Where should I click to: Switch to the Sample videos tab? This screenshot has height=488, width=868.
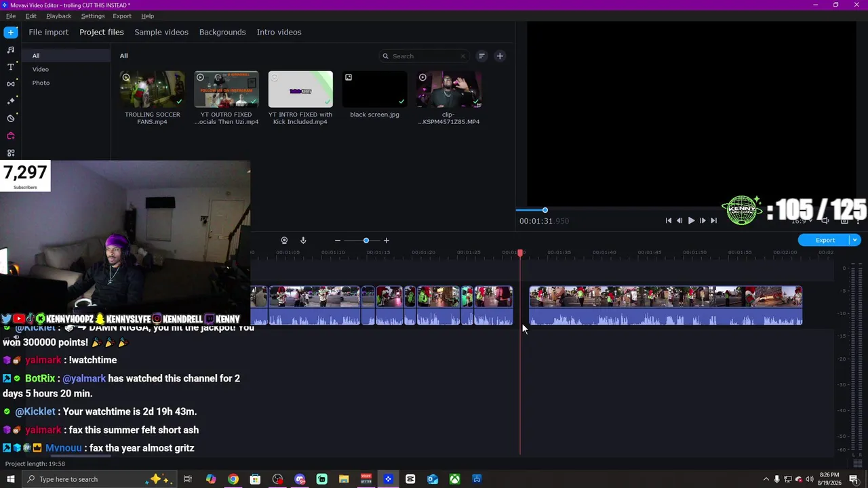161,32
